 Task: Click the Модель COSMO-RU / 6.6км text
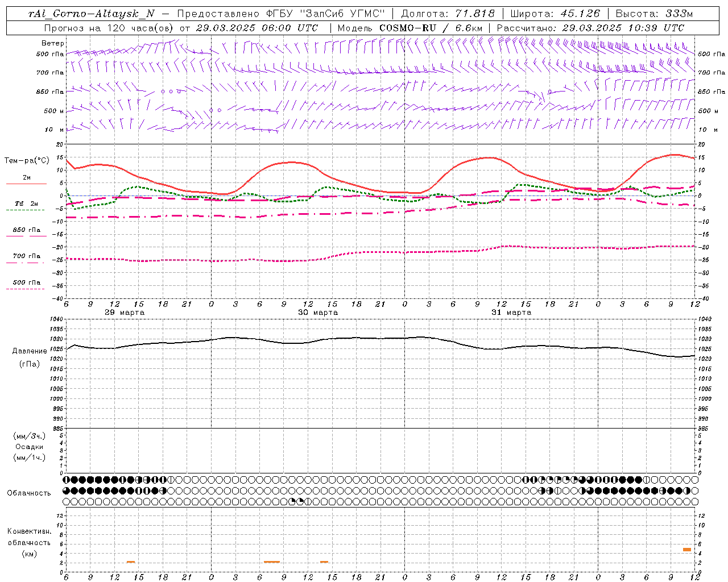coord(409,28)
